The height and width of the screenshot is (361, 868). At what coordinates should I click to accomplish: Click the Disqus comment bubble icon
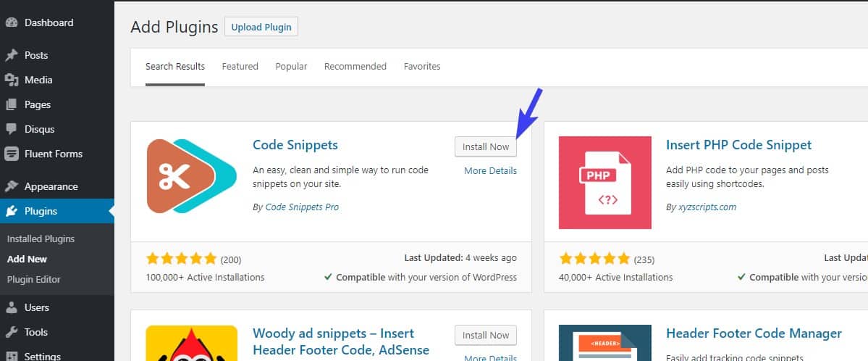point(11,129)
